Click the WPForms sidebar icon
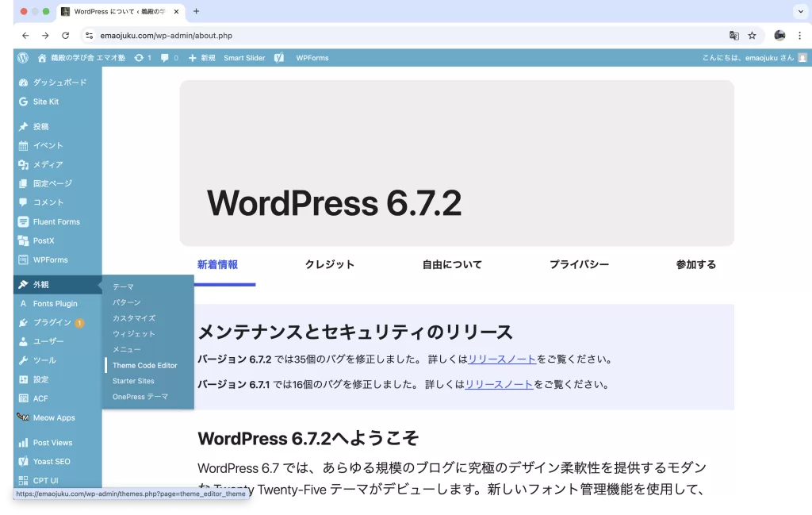The image size is (812, 515). pyautogui.click(x=23, y=259)
